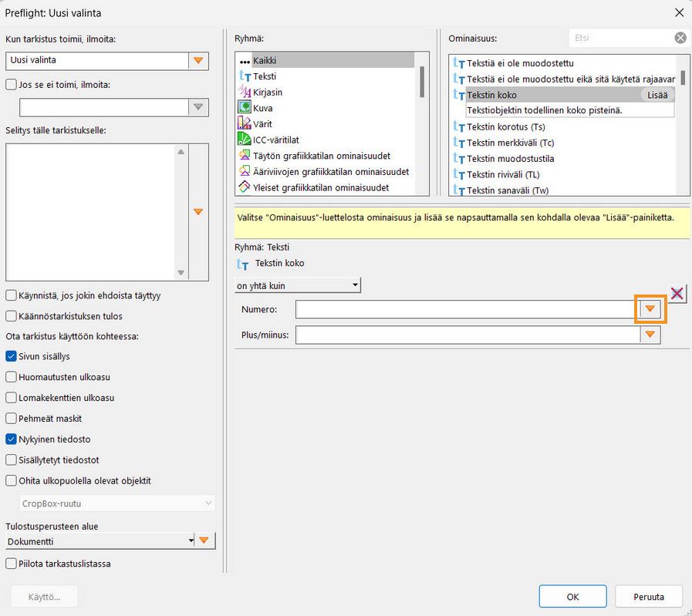692x616 pixels.
Task: Open dropdown under 'Jos se ei toimi'
Action: click(198, 106)
